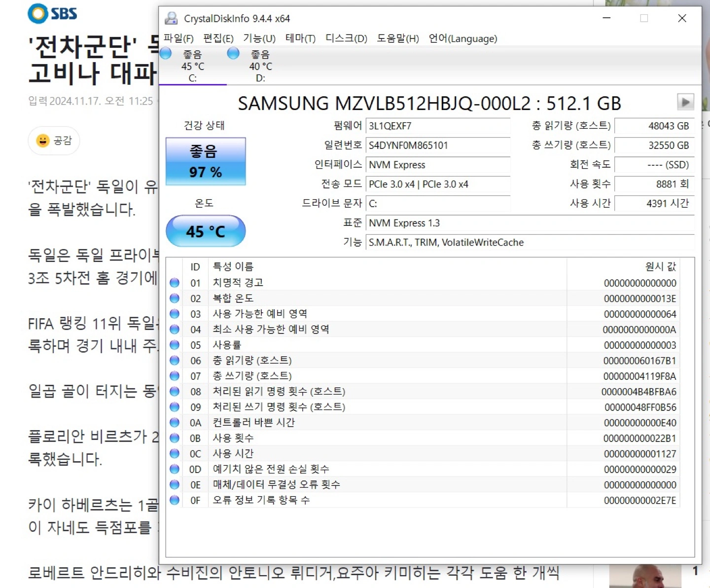Click status dot for 08 처리된 읽기 명령 횟수
Image resolution: width=710 pixels, height=588 pixels.
point(175,391)
